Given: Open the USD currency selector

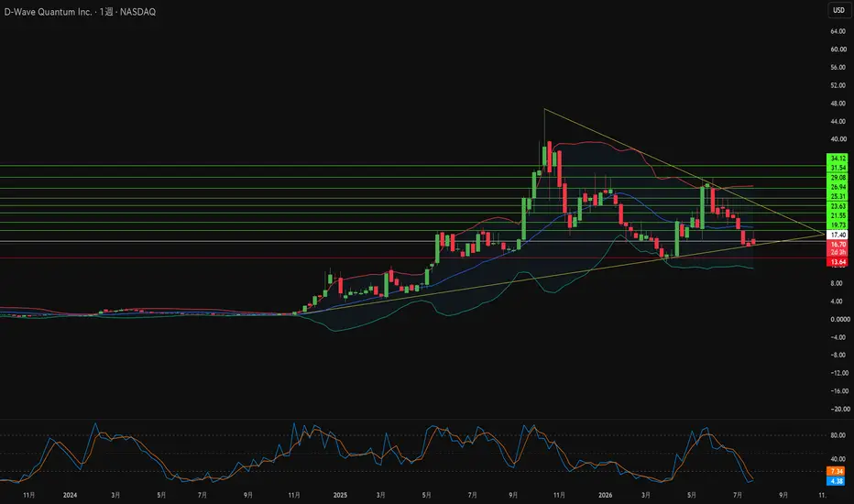Looking at the screenshot, I should pos(838,10).
